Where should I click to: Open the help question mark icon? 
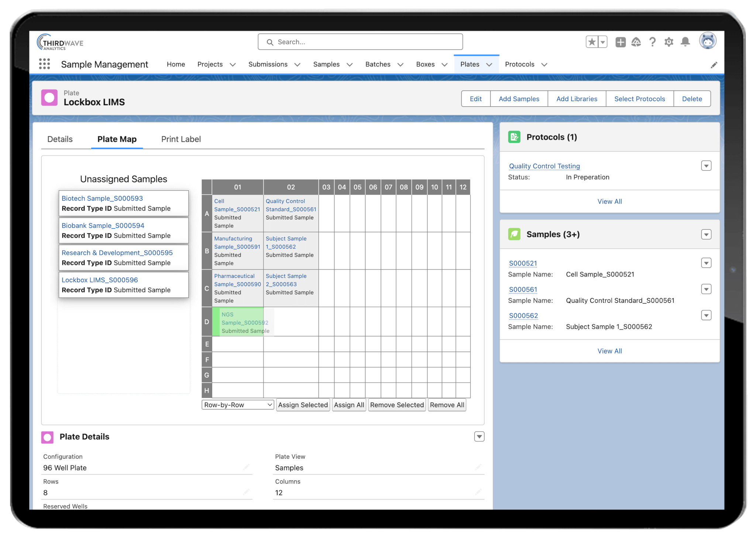click(652, 42)
